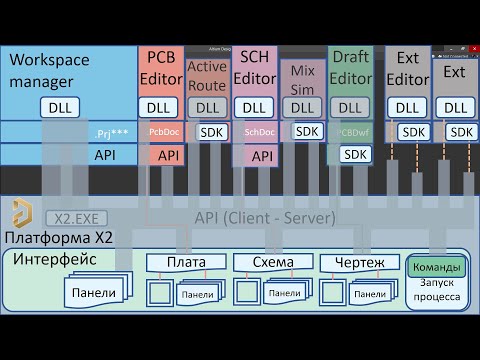Click the document square icon under Схема
This screenshot has width=480, height=360.
(x=247, y=292)
